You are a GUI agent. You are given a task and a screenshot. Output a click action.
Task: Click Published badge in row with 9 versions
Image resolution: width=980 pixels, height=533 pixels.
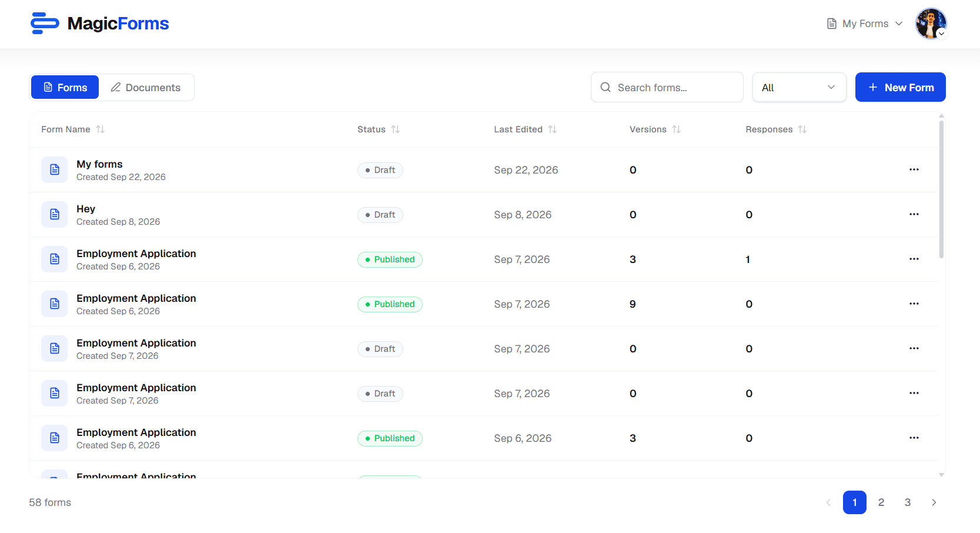[x=390, y=304]
